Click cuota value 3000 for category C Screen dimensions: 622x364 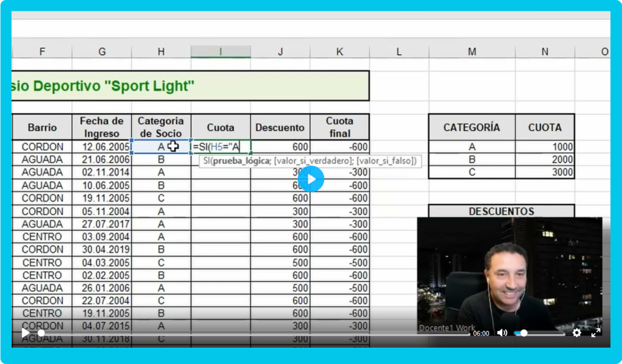[544, 172]
